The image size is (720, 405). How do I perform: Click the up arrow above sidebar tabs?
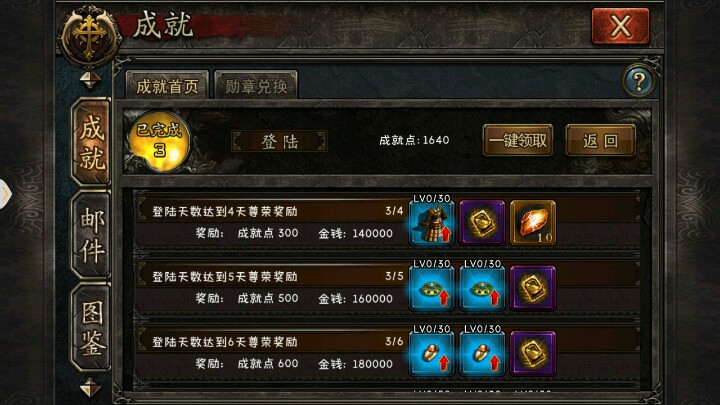pyautogui.click(x=90, y=80)
